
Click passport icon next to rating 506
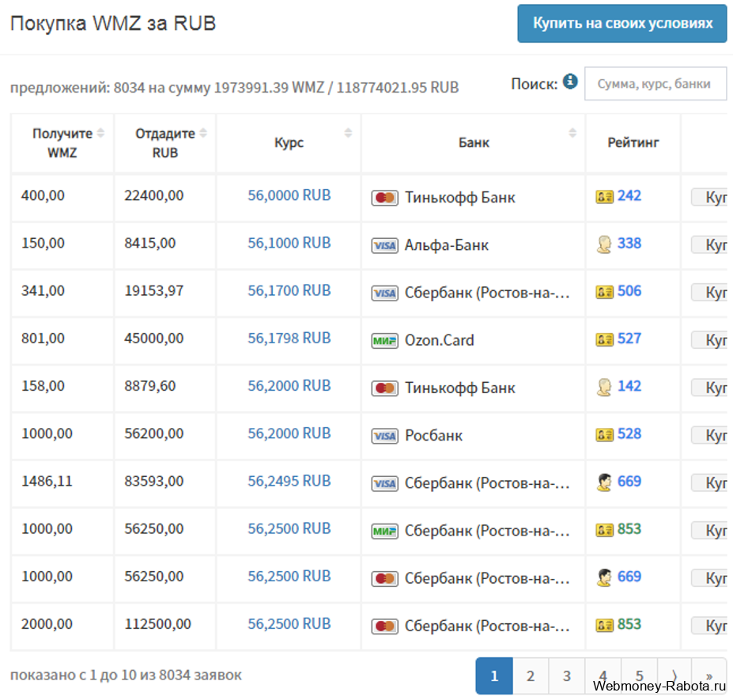[604, 292]
